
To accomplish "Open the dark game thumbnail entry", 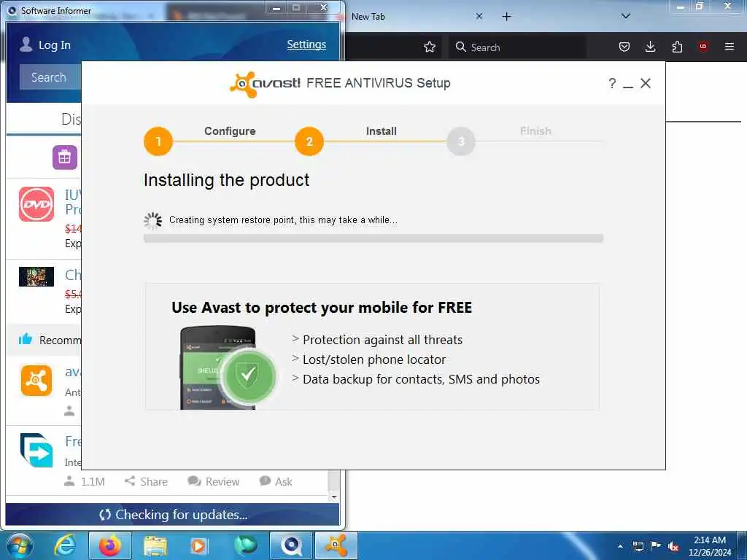I will point(36,276).
